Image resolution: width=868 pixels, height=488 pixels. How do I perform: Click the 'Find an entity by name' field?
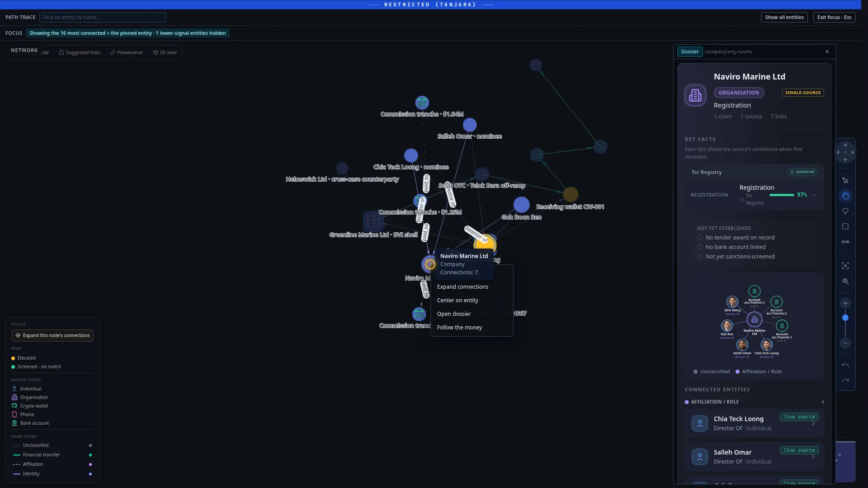(103, 18)
